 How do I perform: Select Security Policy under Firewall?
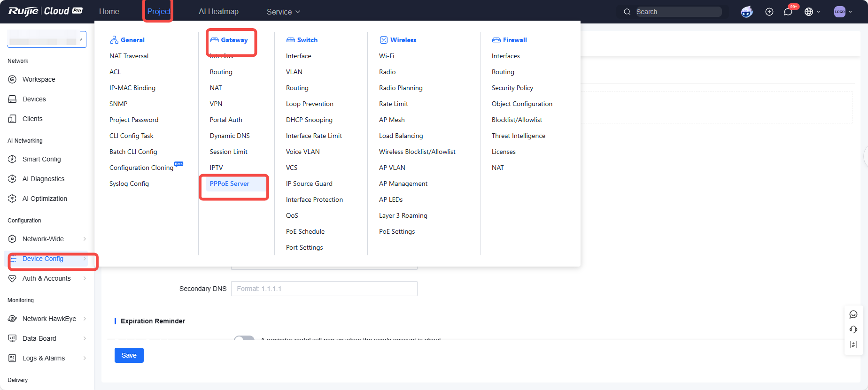tap(512, 88)
